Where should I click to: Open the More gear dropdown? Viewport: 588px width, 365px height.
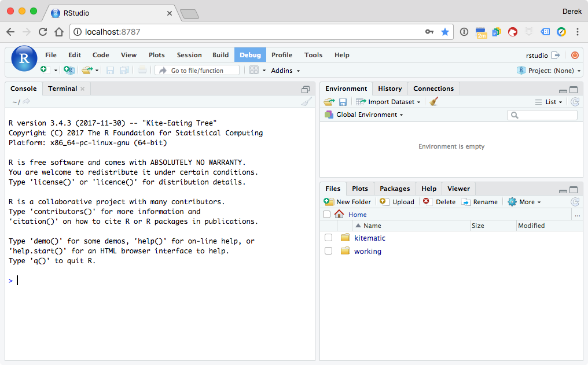[x=524, y=202]
